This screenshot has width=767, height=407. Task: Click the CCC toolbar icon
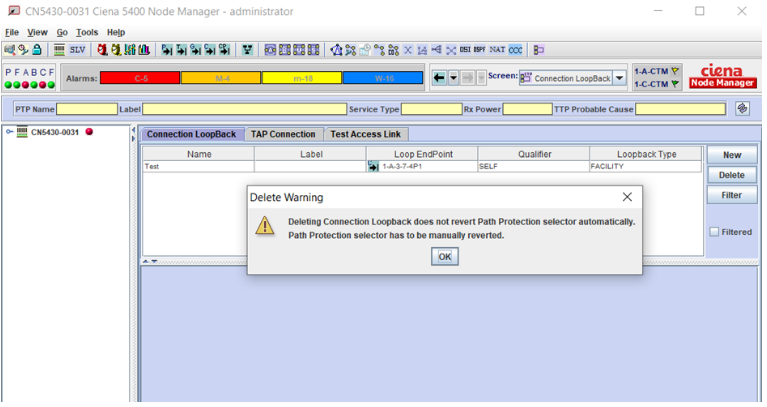pos(514,49)
